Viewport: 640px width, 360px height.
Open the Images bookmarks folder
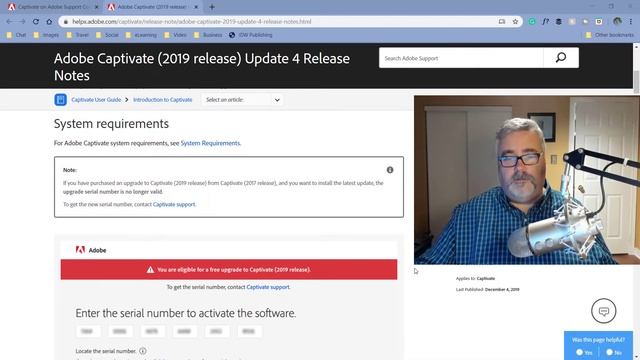click(46, 35)
